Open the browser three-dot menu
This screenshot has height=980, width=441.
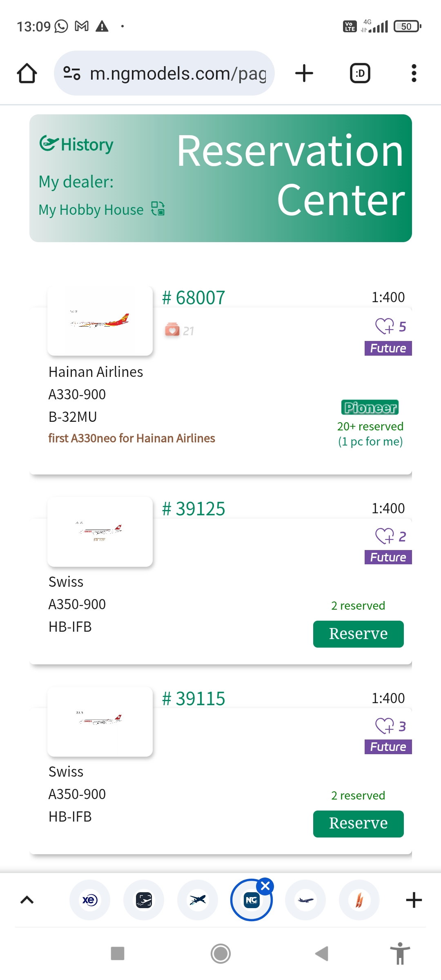point(414,73)
